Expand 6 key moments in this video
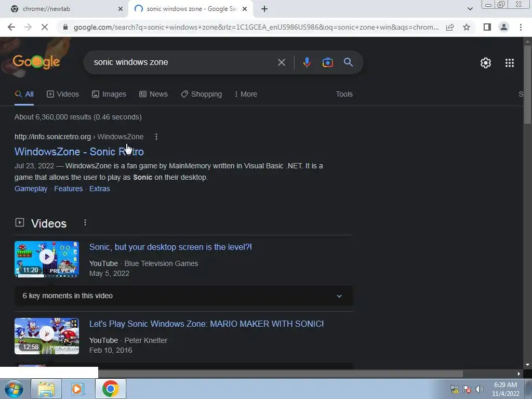532x399 pixels. click(x=183, y=296)
